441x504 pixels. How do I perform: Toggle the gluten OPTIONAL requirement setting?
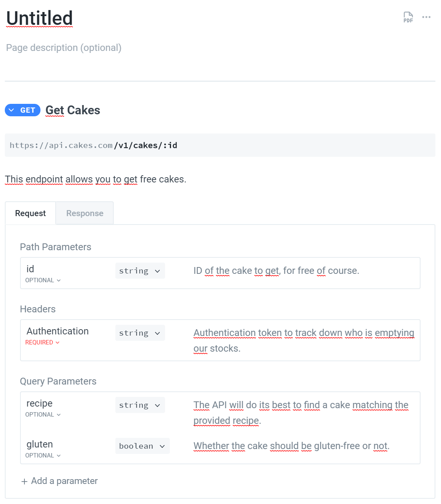42,455
